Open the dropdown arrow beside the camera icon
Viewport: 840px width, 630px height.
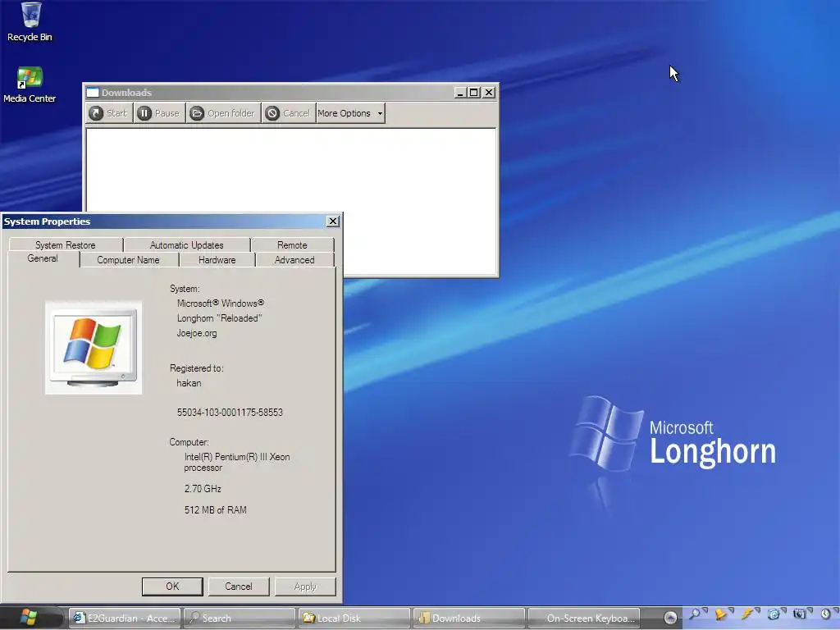(810, 610)
